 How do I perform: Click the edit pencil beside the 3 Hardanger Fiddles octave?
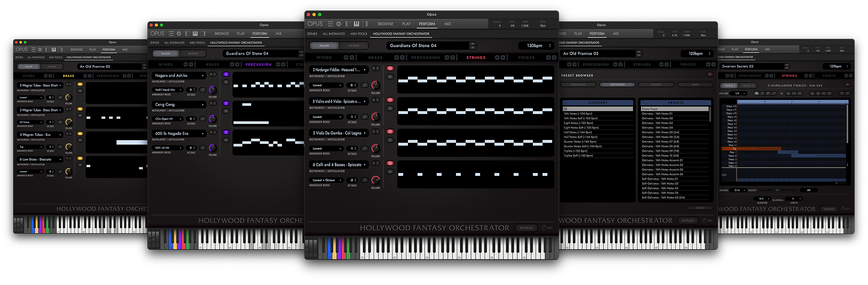point(365,85)
